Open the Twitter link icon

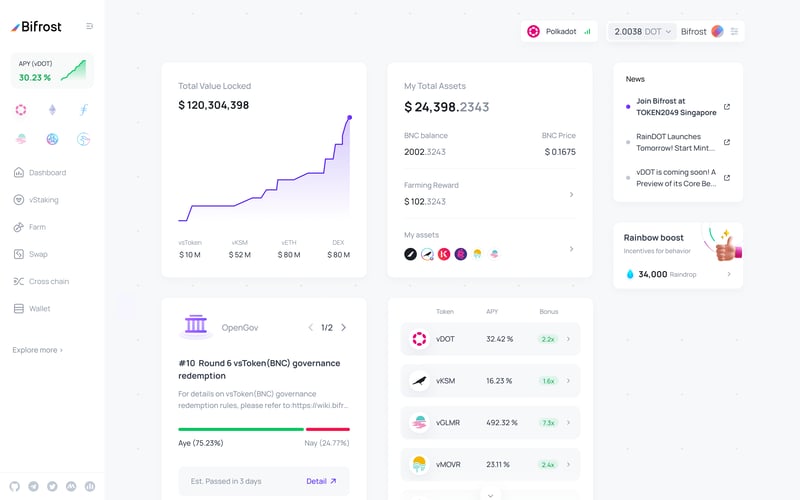click(52, 486)
